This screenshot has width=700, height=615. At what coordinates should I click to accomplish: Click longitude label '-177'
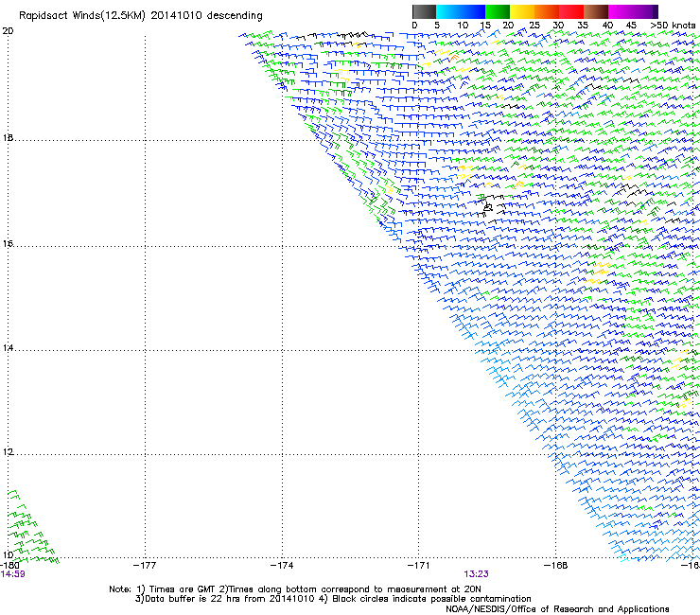(x=145, y=566)
